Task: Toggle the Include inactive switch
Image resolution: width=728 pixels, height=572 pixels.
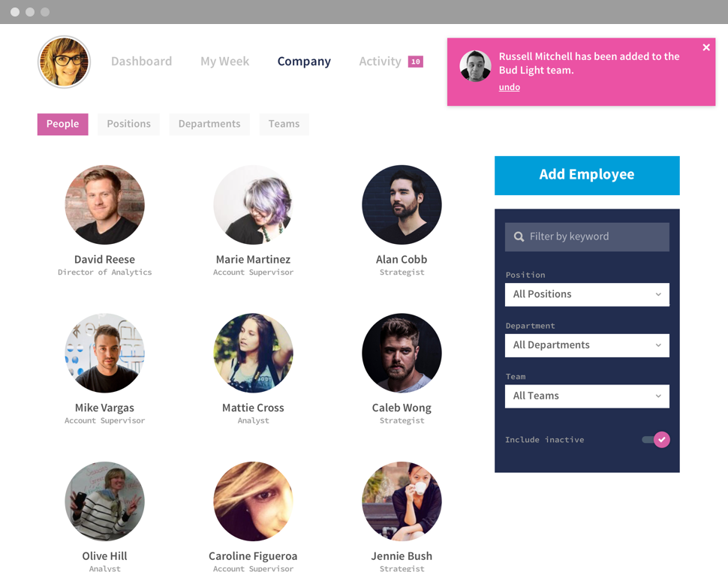Action: 656,440
